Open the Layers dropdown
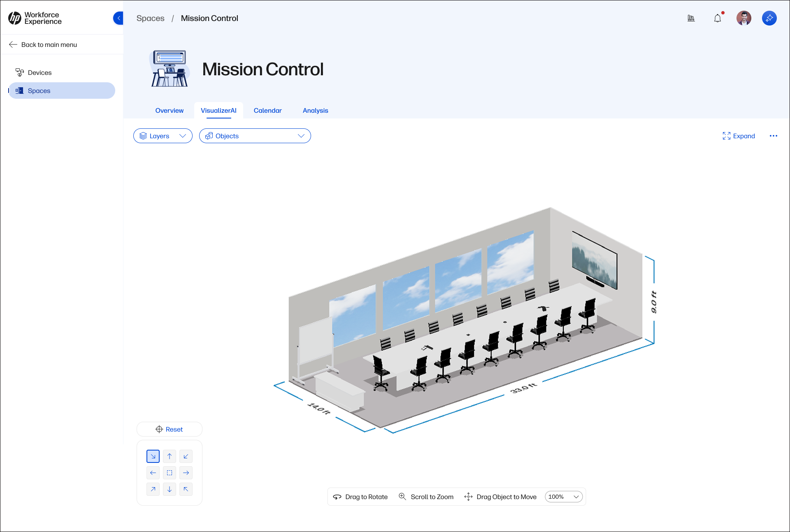This screenshot has height=532, width=790. coord(163,136)
